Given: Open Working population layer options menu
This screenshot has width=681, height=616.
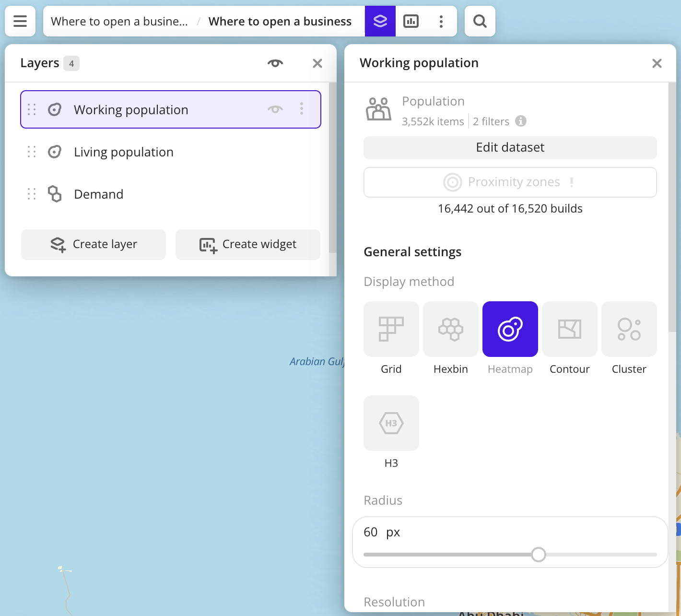Looking at the screenshot, I should [302, 109].
